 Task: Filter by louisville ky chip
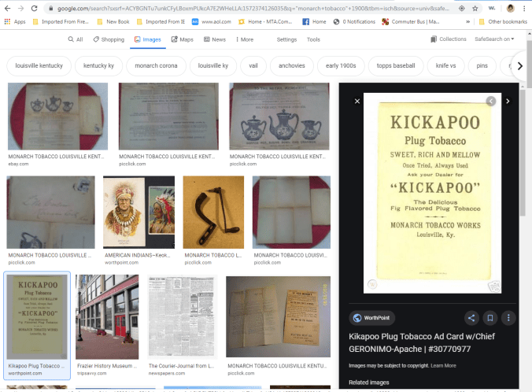213,65
